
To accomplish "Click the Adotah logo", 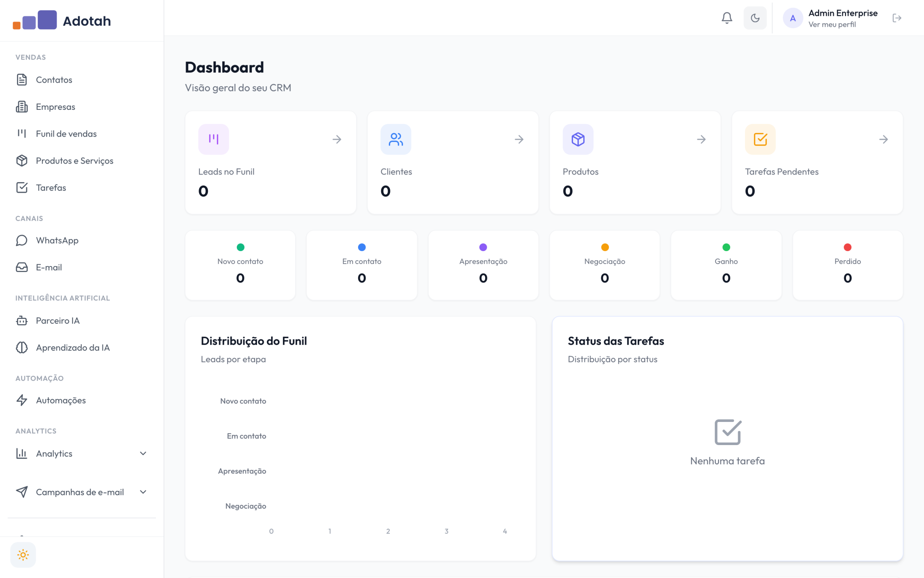I will coord(62,20).
